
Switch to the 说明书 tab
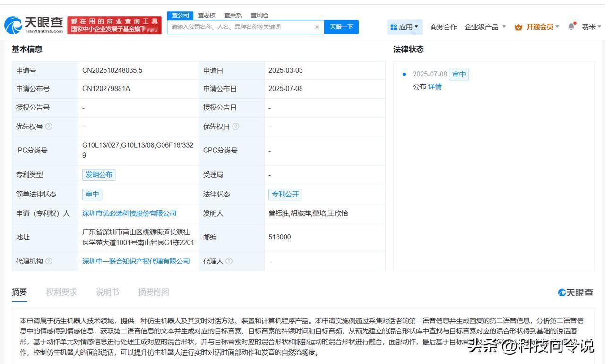click(x=107, y=292)
